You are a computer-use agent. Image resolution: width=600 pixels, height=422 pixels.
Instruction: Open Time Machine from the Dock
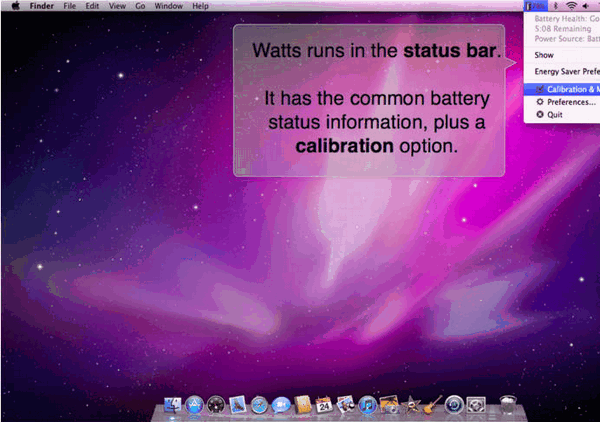[454, 405]
